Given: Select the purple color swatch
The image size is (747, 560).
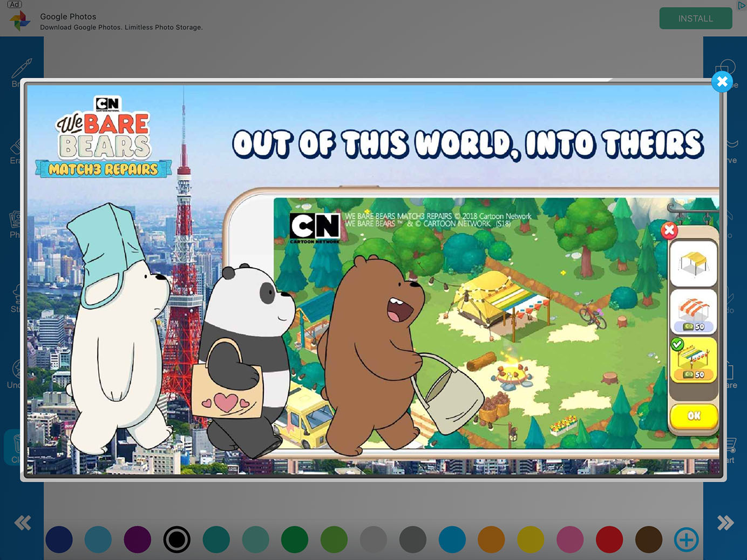Looking at the screenshot, I should (x=138, y=539).
